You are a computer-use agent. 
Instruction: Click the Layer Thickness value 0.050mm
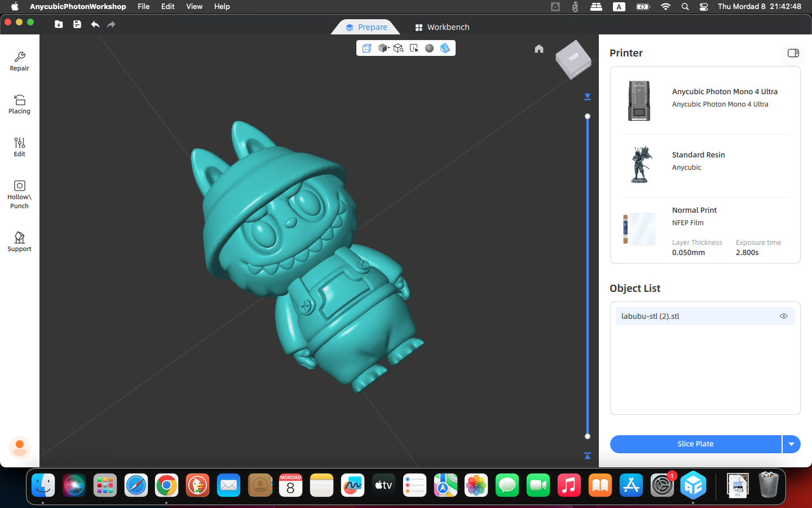pyautogui.click(x=689, y=253)
